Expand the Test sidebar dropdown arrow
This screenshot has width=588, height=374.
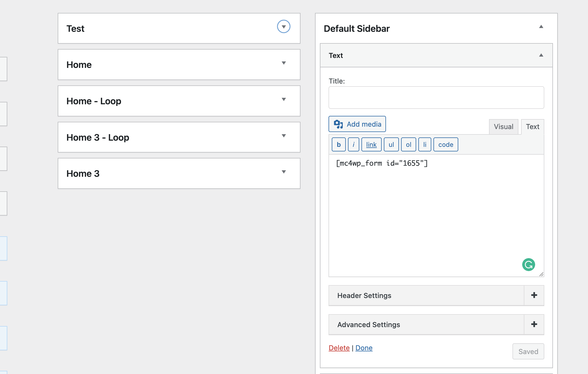point(284,27)
